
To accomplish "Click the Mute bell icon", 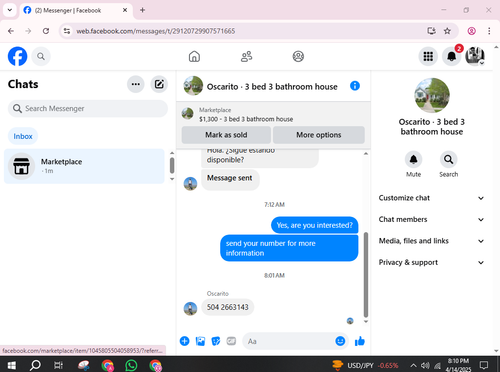I will pos(413,159).
